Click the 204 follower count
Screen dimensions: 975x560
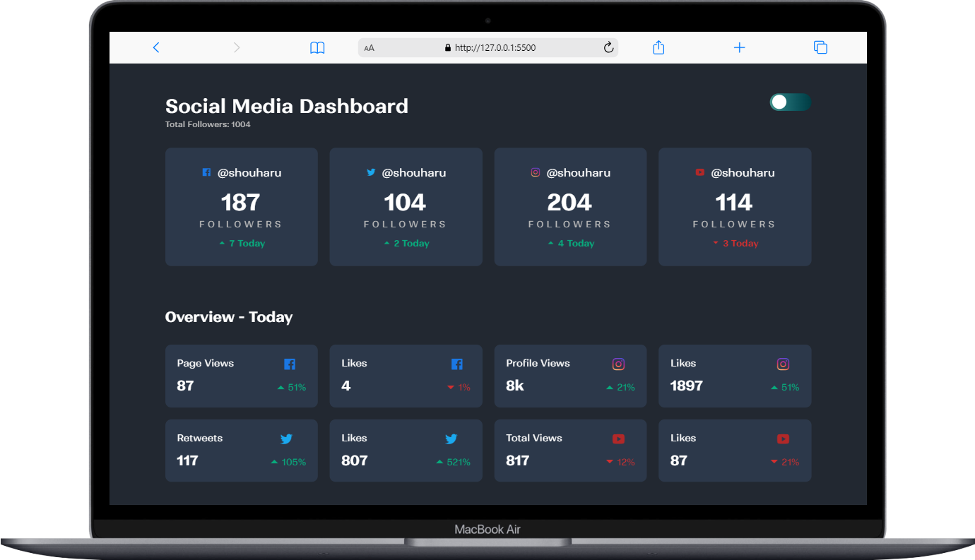pyautogui.click(x=569, y=203)
